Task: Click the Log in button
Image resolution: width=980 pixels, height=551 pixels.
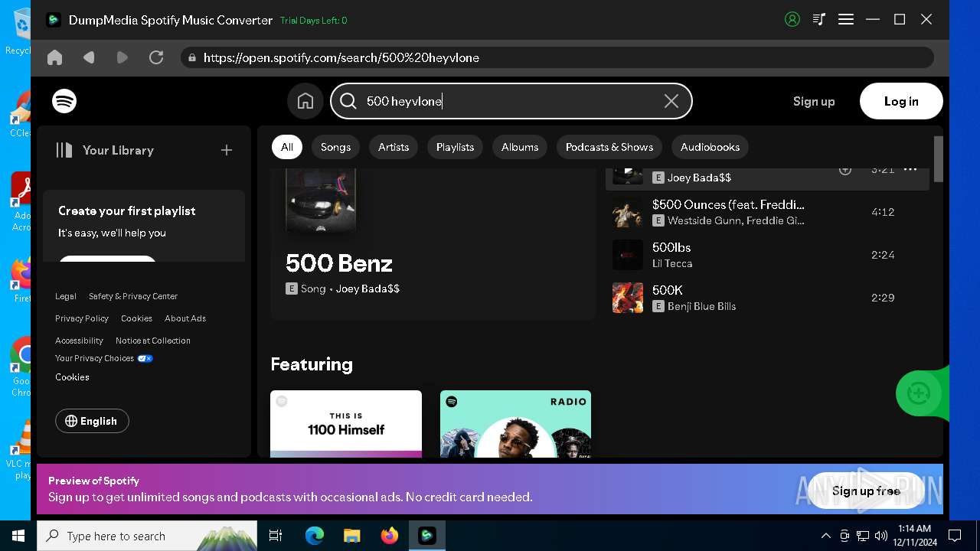Action: [901, 101]
